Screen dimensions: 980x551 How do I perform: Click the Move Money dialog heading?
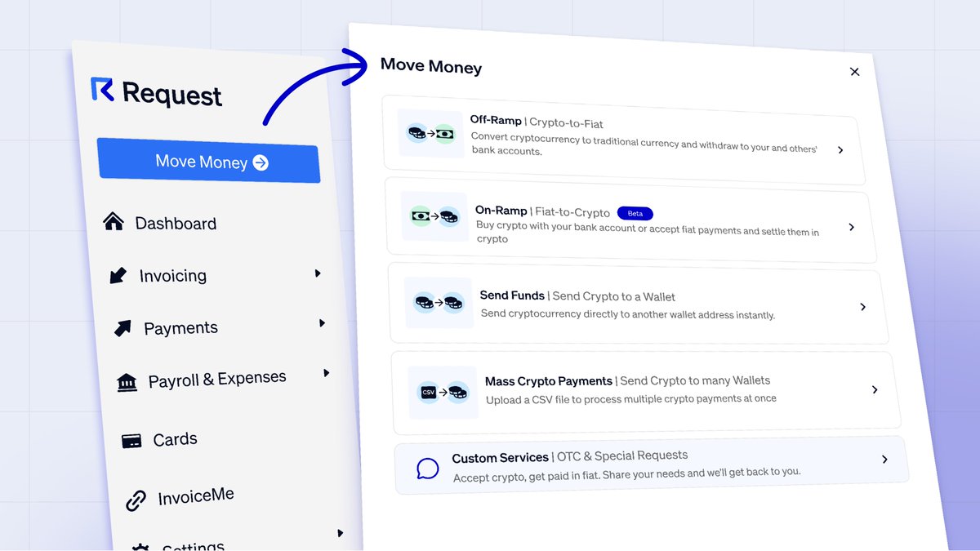431,66
